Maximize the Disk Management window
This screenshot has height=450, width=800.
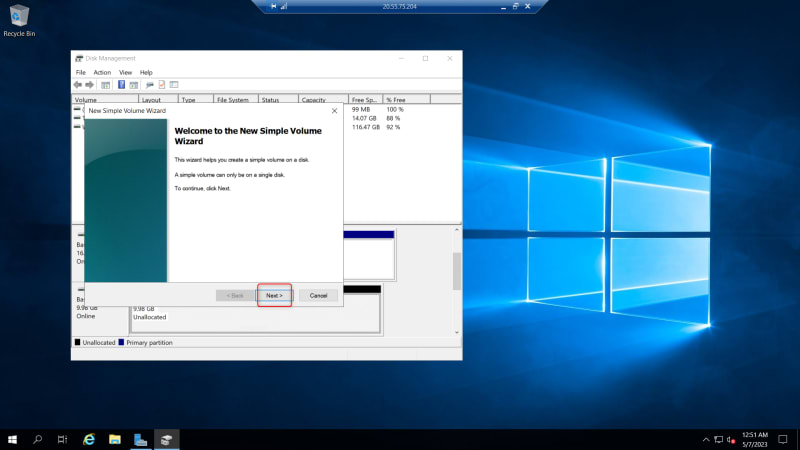pos(425,58)
